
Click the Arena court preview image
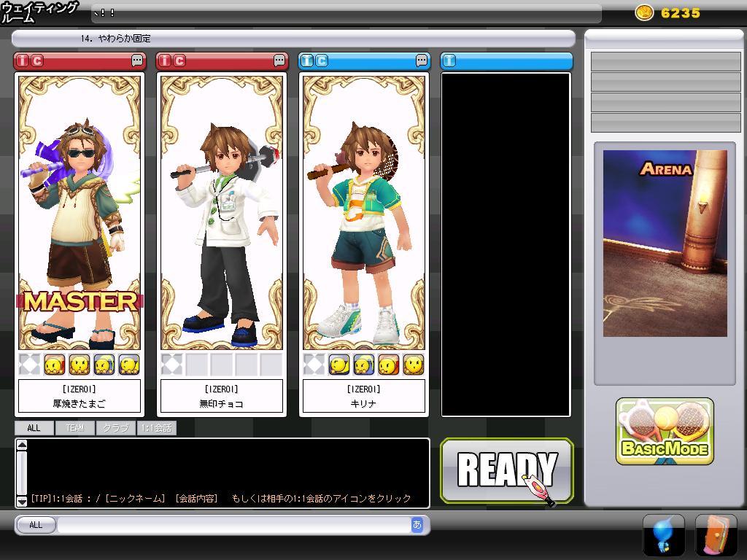click(x=665, y=244)
